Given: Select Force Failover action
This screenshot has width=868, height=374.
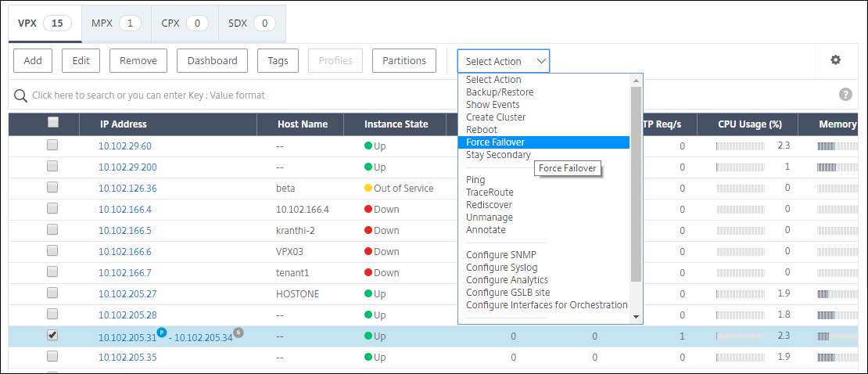Looking at the screenshot, I should tap(543, 142).
